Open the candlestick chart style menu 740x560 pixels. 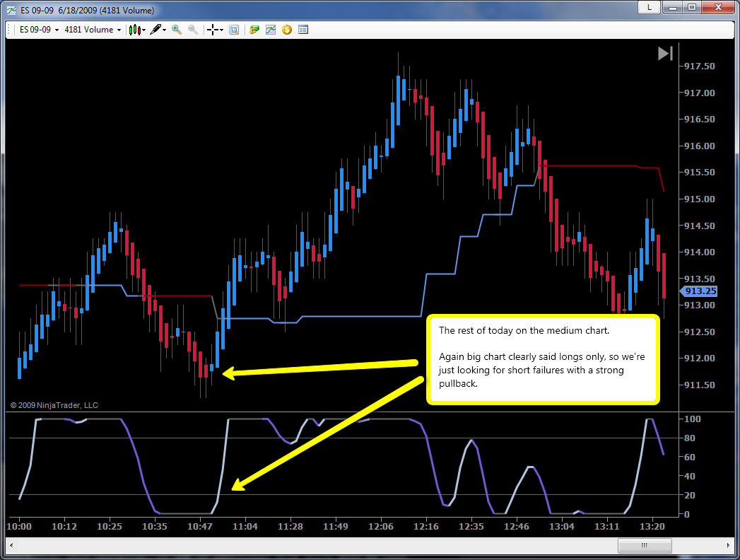tap(137, 30)
